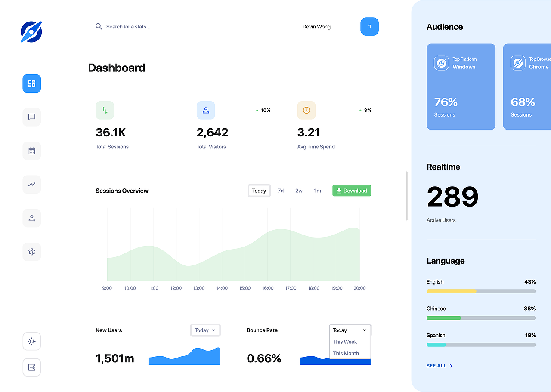Click the 3% time spend growth indicator
Screen dimensions: 551x392
click(x=365, y=110)
